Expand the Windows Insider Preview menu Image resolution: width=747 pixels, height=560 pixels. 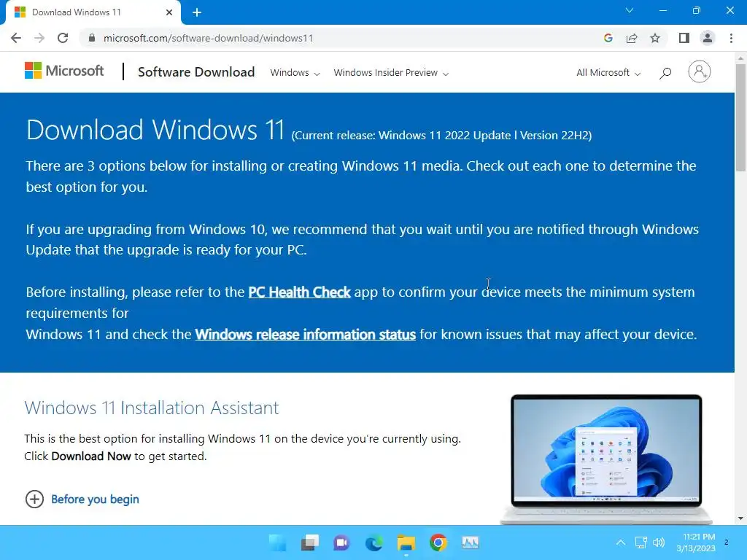tap(391, 73)
